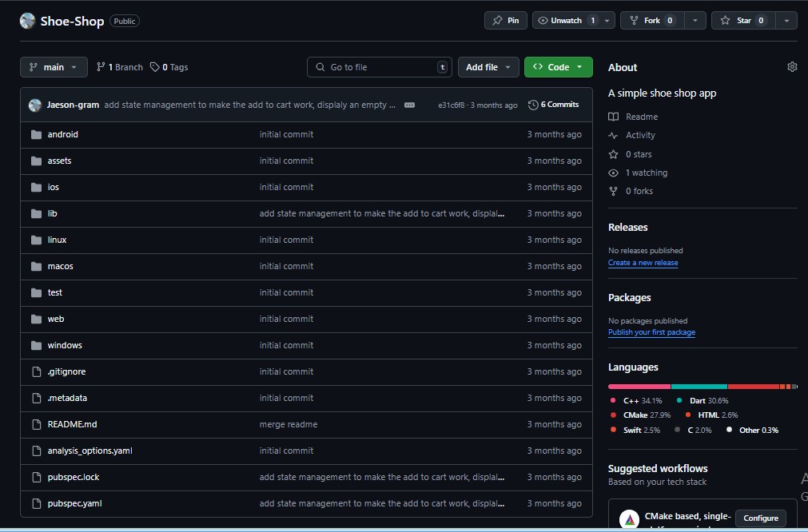Click the README.md file icon

tap(36, 424)
